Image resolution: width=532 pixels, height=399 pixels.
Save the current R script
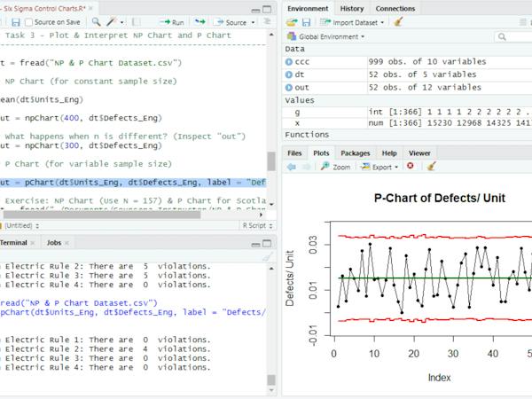16,22
